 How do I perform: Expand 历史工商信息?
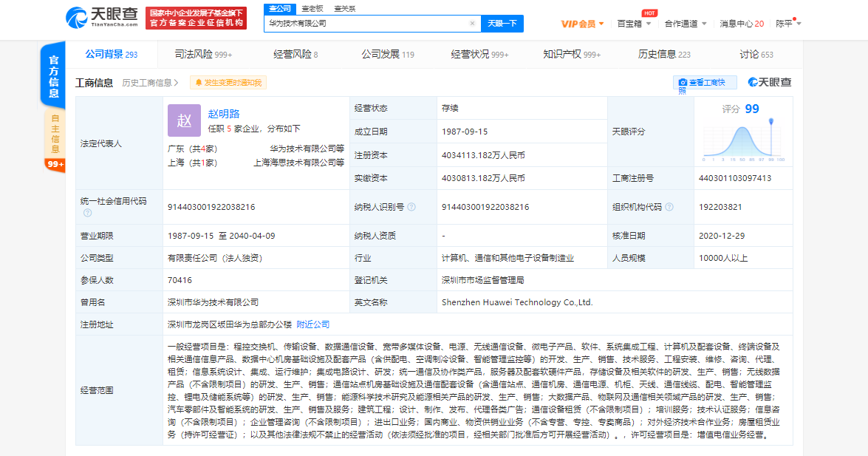[x=150, y=83]
